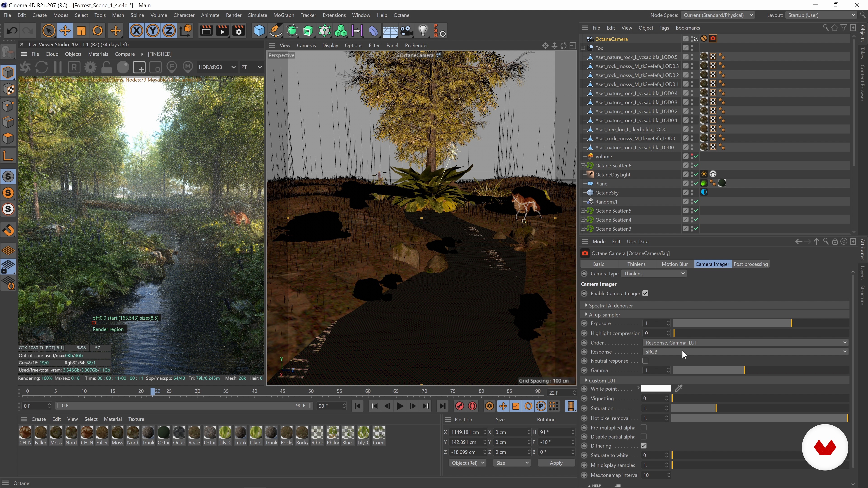
Task: Click the X position input field
Action: (466, 432)
